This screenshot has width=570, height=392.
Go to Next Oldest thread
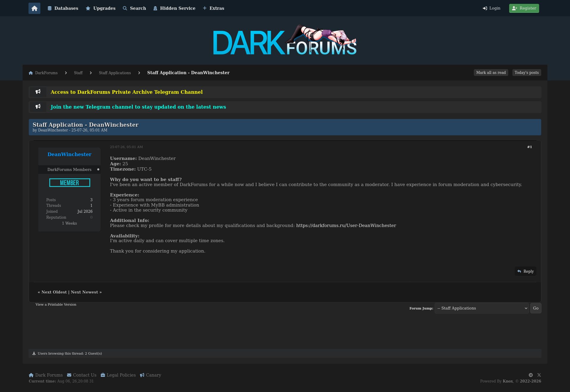(54, 292)
